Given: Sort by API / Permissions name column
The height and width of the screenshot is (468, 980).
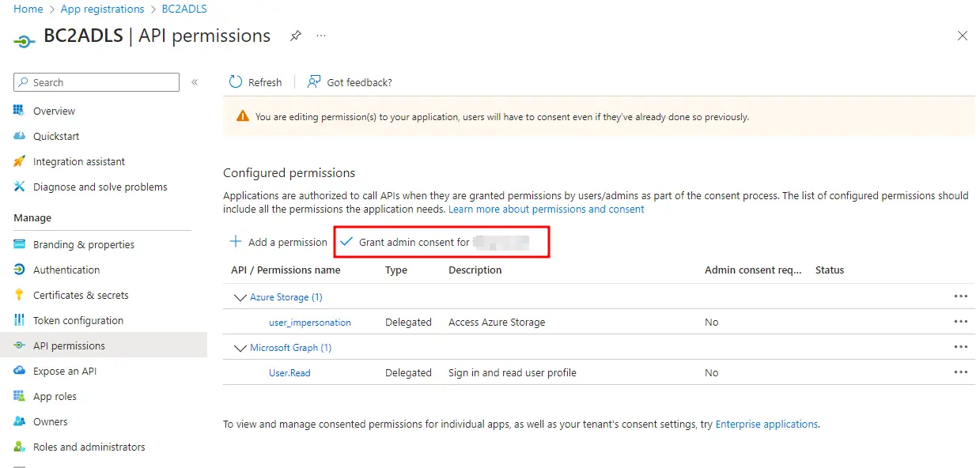Looking at the screenshot, I should tap(286, 270).
